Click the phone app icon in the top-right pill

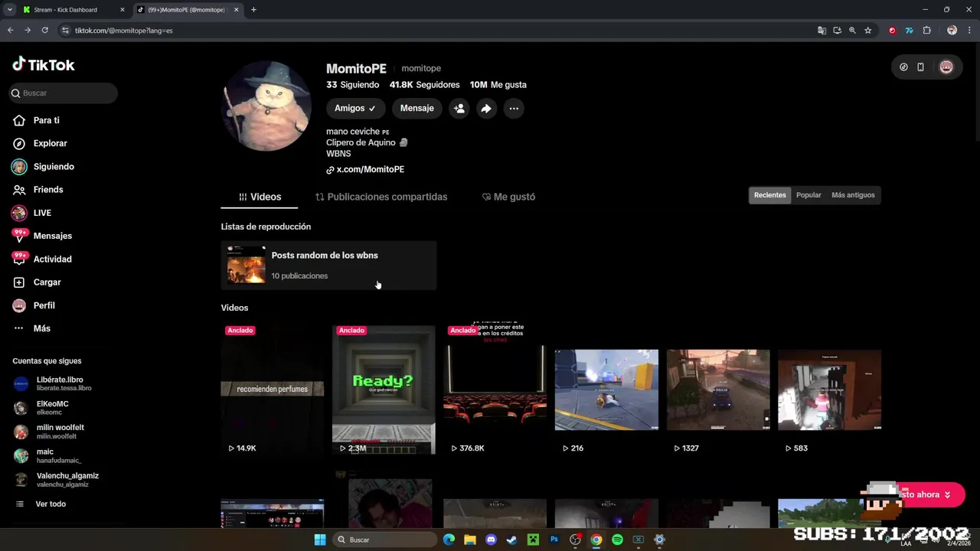[x=920, y=67]
